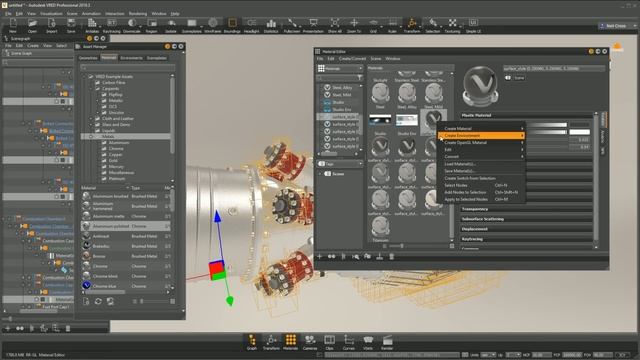Choose Create Material in the context menu
The width and height of the screenshot is (640, 360).
tap(481, 129)
